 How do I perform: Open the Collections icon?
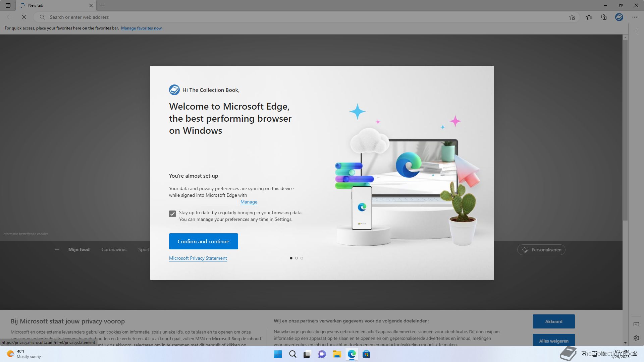pyautogui.click(x=604, y=17)
